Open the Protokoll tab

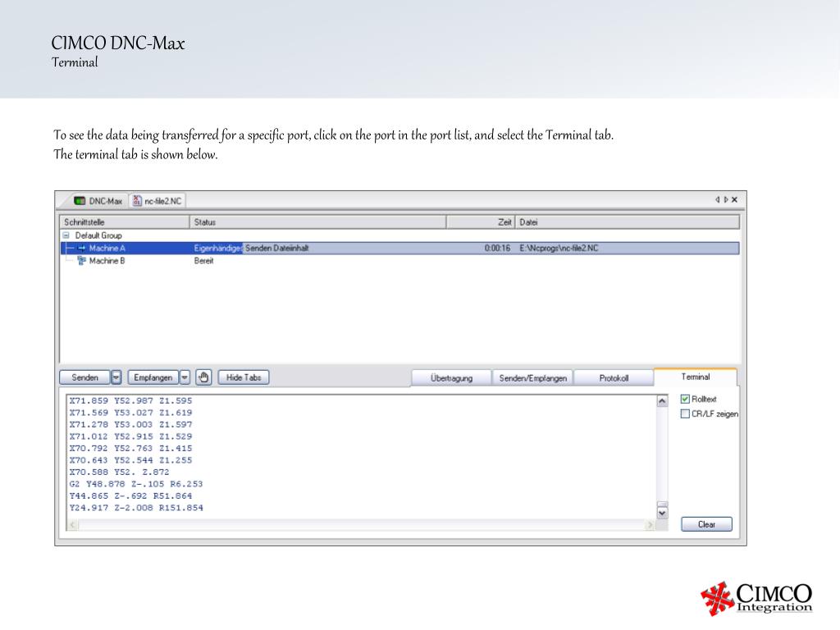click(614, 377)
